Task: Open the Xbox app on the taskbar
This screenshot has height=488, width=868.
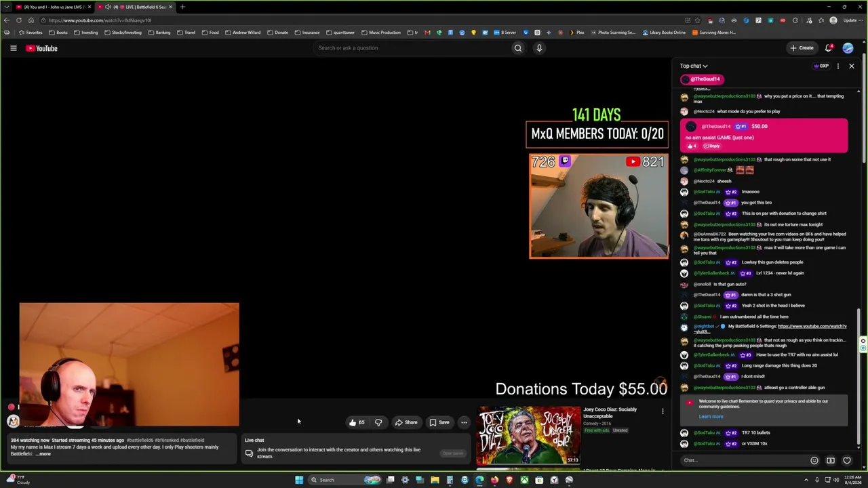Action: 524,480
